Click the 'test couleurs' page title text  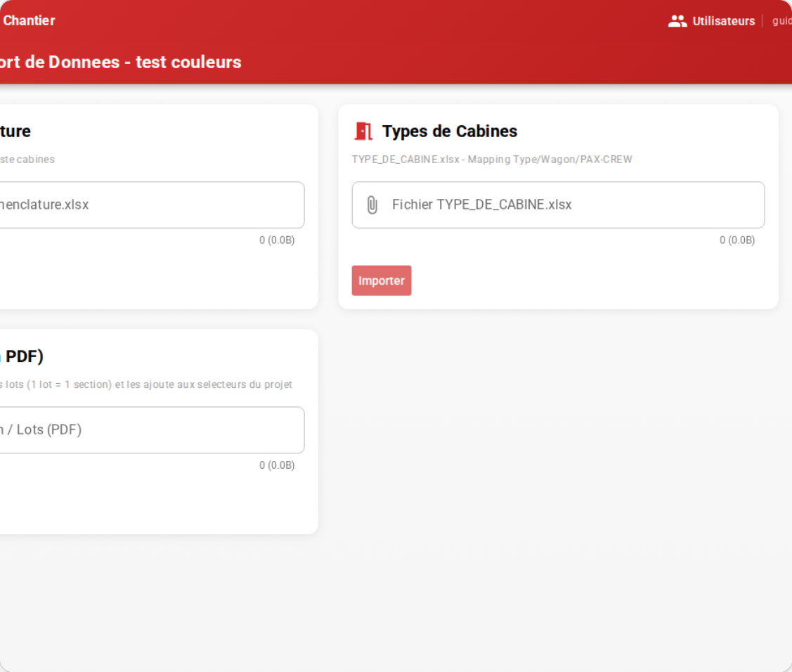click(x=188, y=62)
